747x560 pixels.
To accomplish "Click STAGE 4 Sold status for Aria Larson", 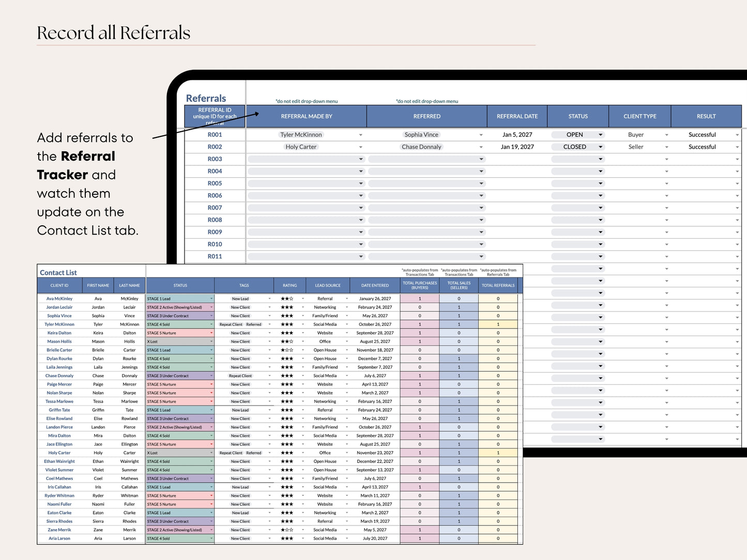I will pos(180,539).
